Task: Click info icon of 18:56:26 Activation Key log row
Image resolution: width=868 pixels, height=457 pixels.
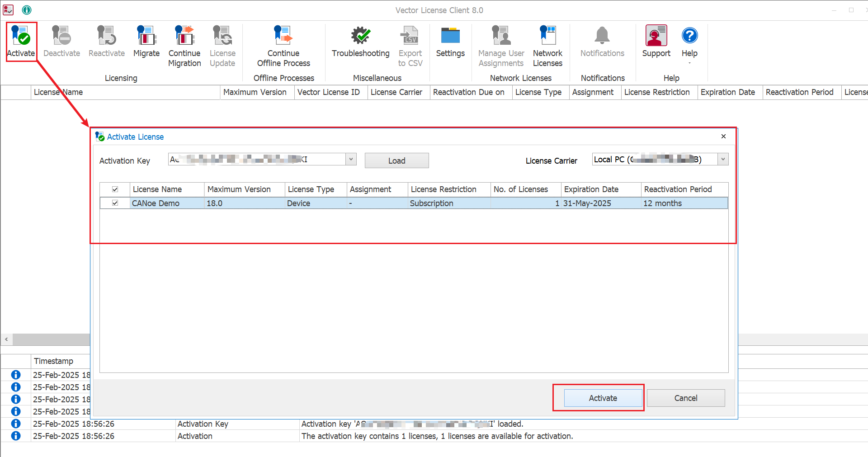Action: coord(16,424)
